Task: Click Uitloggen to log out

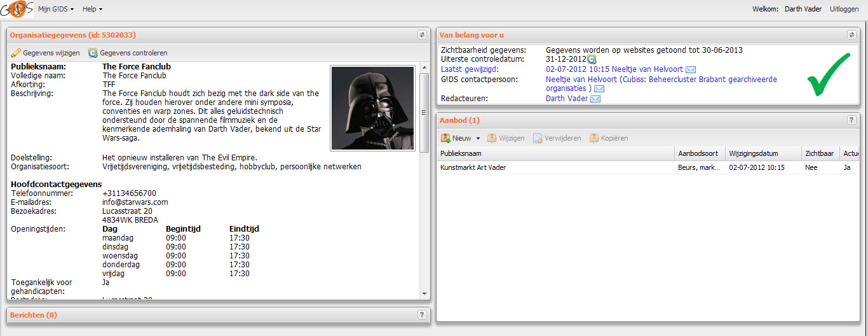Action: (844, 9)
